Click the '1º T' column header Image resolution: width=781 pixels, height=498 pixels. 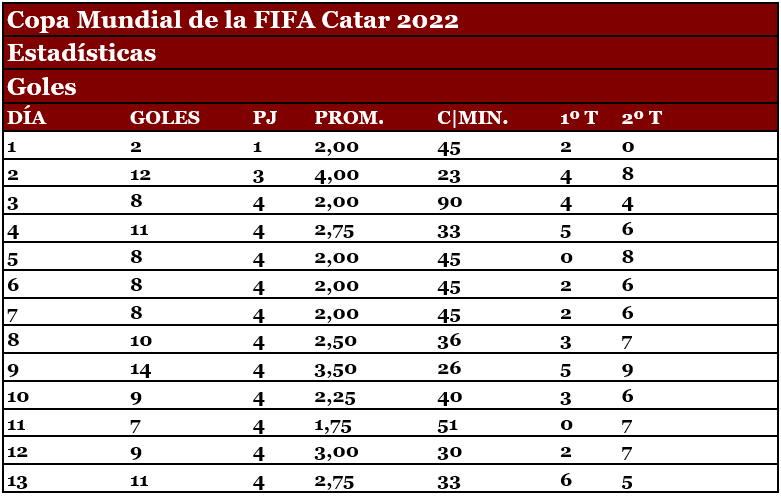pos(578,118)
